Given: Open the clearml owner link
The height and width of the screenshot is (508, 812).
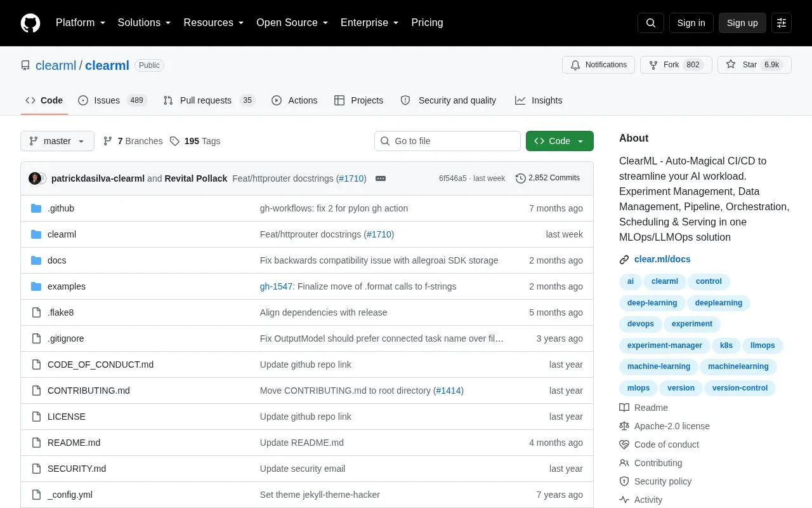Looking at the screenshot, I should pyautogui.click(x=56, y=65).
